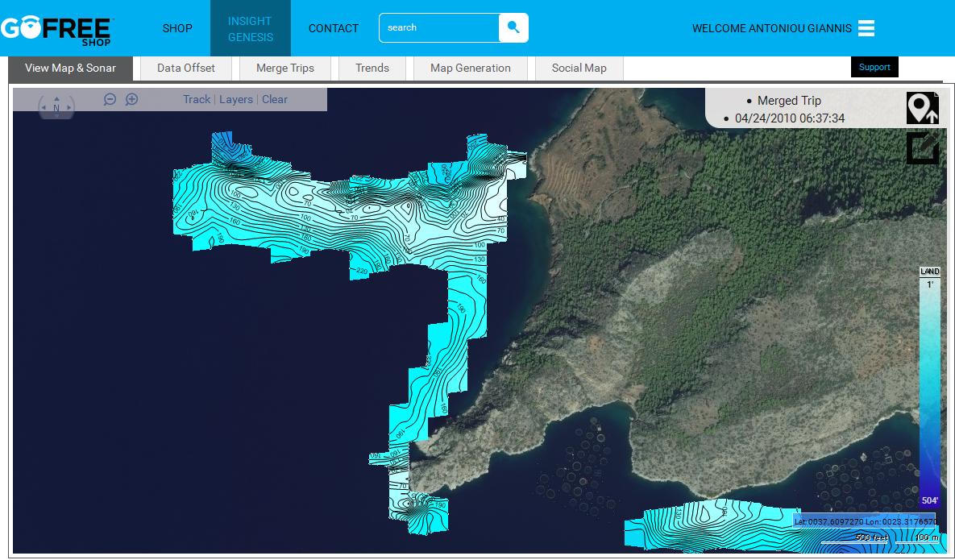
Task: Click in the search input field
Action: [439, 28]
